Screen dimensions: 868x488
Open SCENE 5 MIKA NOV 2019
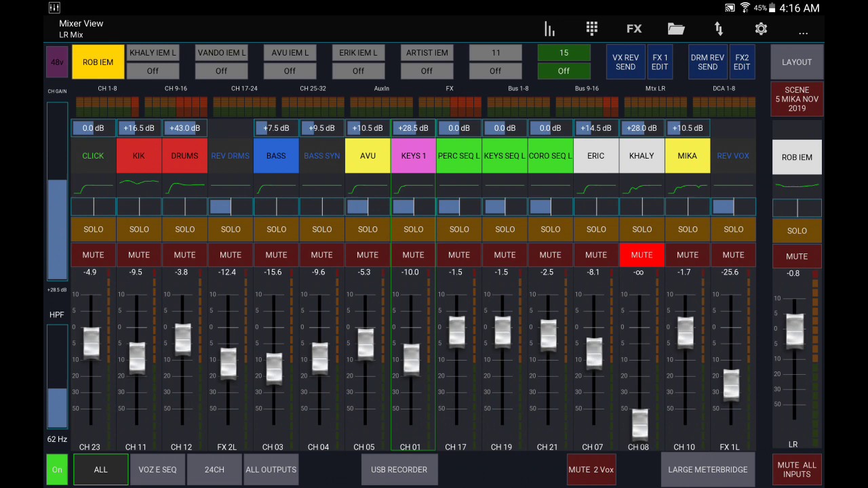coord(797,99)
